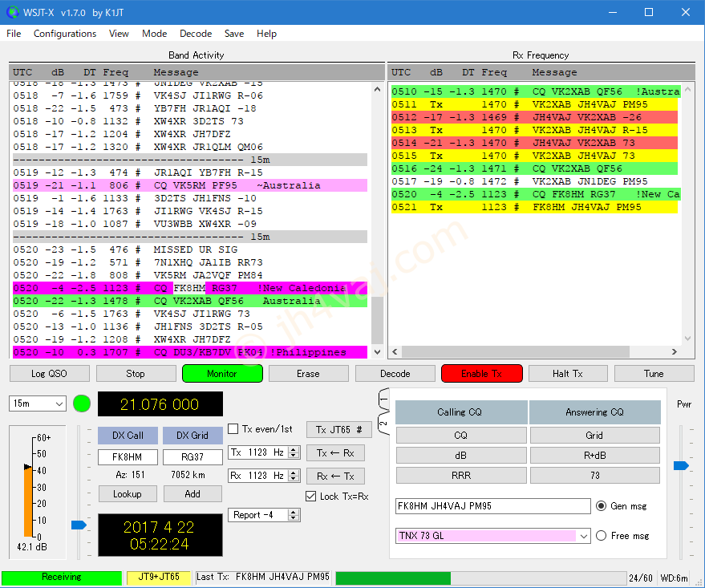Select the CQ FK8HM RG37 New Caledonia row
The height and width of the screenshot is (588, 705).
pyautogui.click(x=190, y=288)
